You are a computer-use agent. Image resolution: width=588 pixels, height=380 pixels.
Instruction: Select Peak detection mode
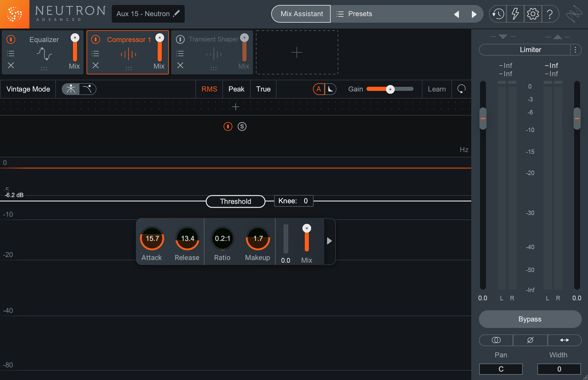[x=236, y=89]
